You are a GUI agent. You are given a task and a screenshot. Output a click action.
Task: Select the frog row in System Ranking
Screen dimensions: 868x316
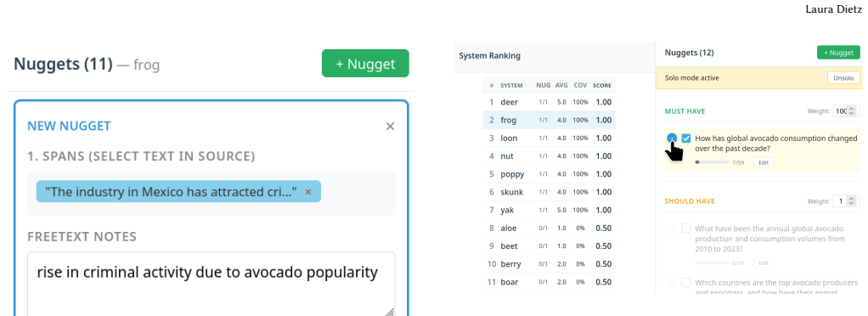550,120
